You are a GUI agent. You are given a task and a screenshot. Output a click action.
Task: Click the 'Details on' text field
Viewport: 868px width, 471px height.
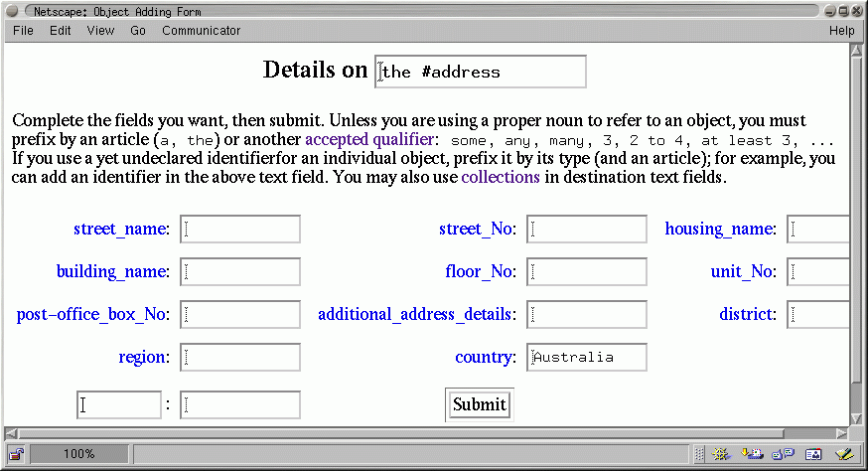pos(481,72)
